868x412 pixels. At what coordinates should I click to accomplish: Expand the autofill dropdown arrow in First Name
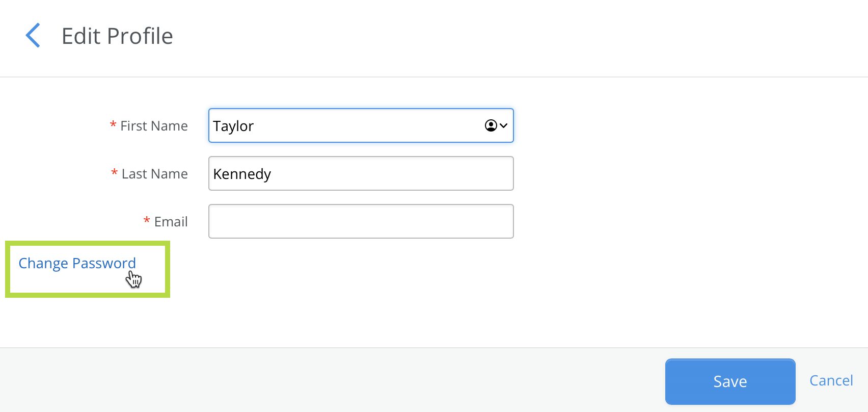click(504, 125)
